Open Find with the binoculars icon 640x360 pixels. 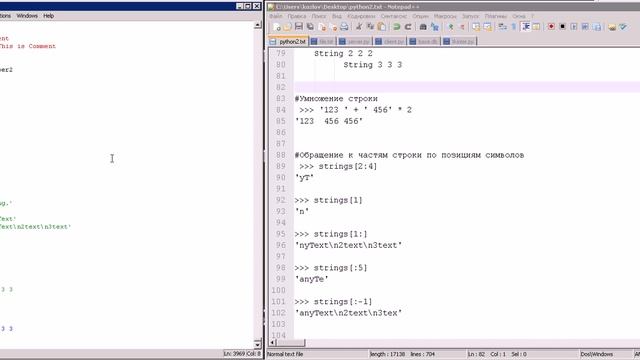click(423, 27)
